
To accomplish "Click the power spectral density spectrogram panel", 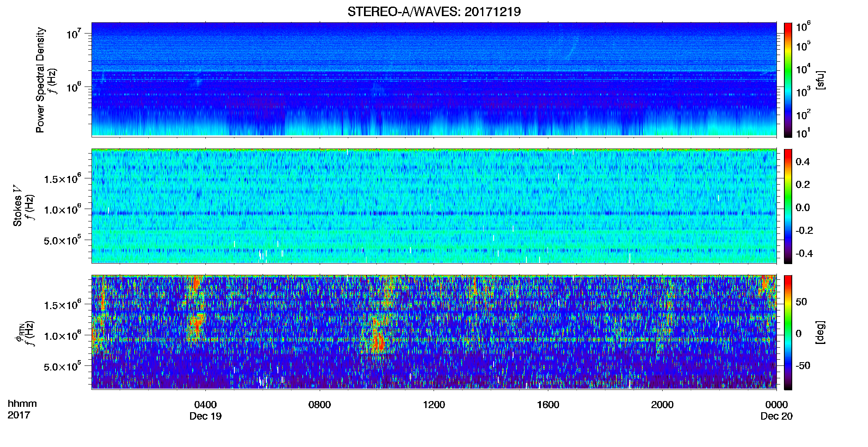I will click(434, 79).
